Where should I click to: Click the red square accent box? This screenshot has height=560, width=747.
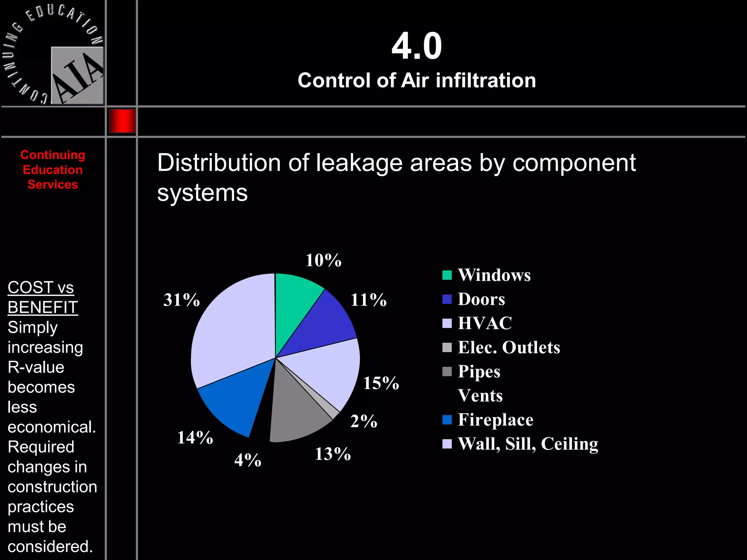[122, 121]
